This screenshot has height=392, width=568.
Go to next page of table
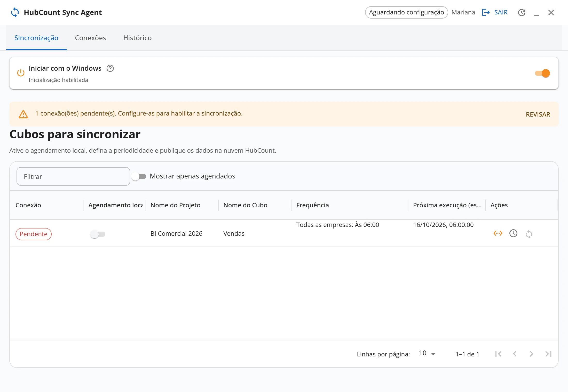531,354
